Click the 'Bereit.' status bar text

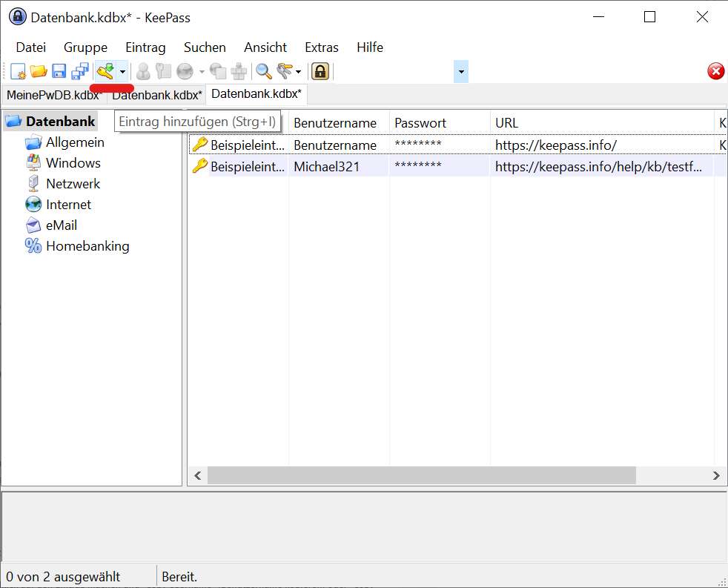(x=179, y=577)
